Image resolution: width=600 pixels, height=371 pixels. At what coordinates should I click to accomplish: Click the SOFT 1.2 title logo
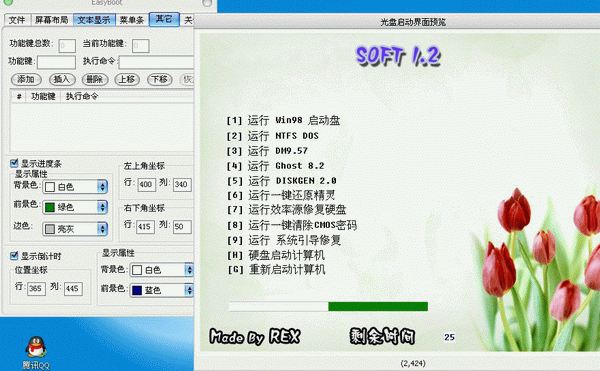(x=398, y=57)
